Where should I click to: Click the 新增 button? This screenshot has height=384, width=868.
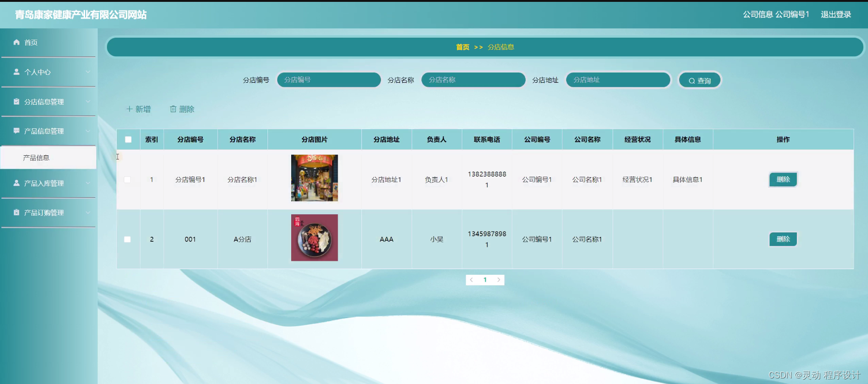(139, 109)
